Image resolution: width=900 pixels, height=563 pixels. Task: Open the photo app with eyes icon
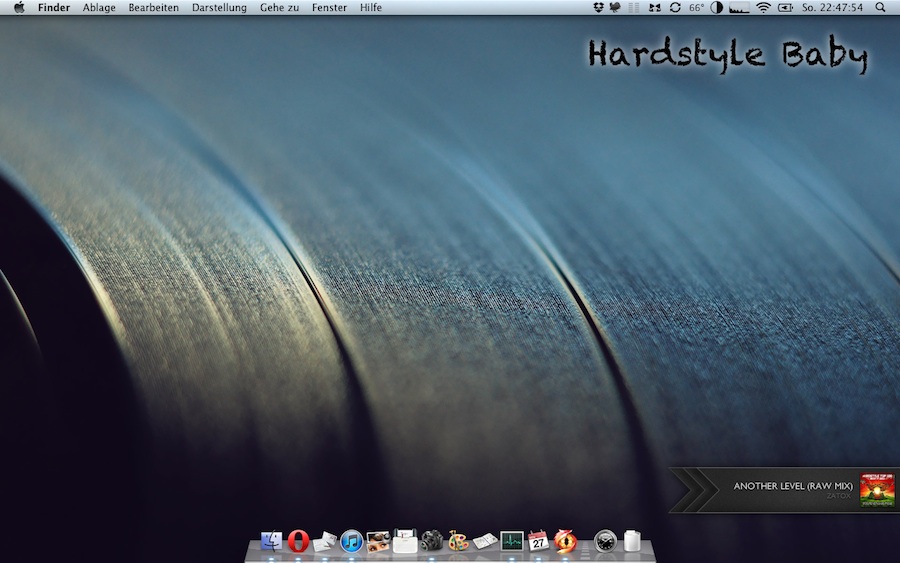coord(378,541)
